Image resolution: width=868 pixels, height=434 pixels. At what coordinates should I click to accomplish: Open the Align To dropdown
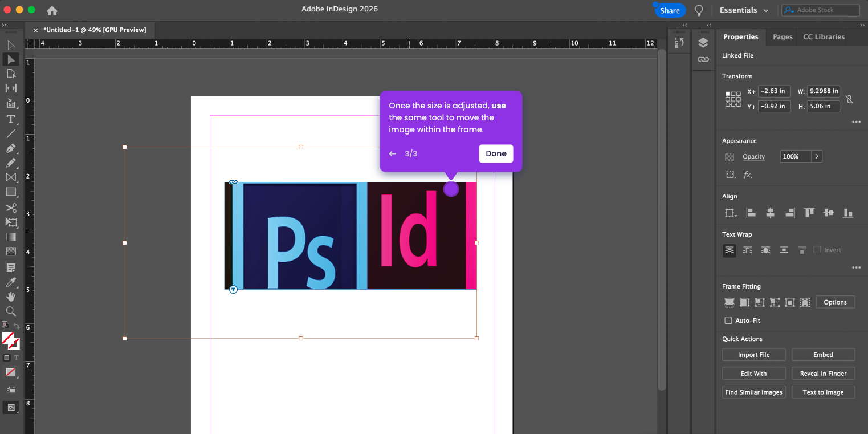[x=730, y=213]
